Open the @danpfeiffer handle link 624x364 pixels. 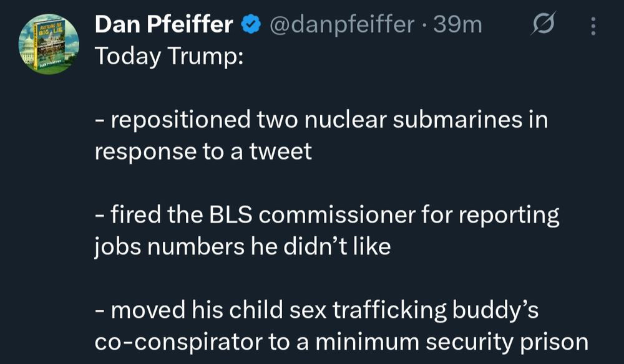point(341,25)
